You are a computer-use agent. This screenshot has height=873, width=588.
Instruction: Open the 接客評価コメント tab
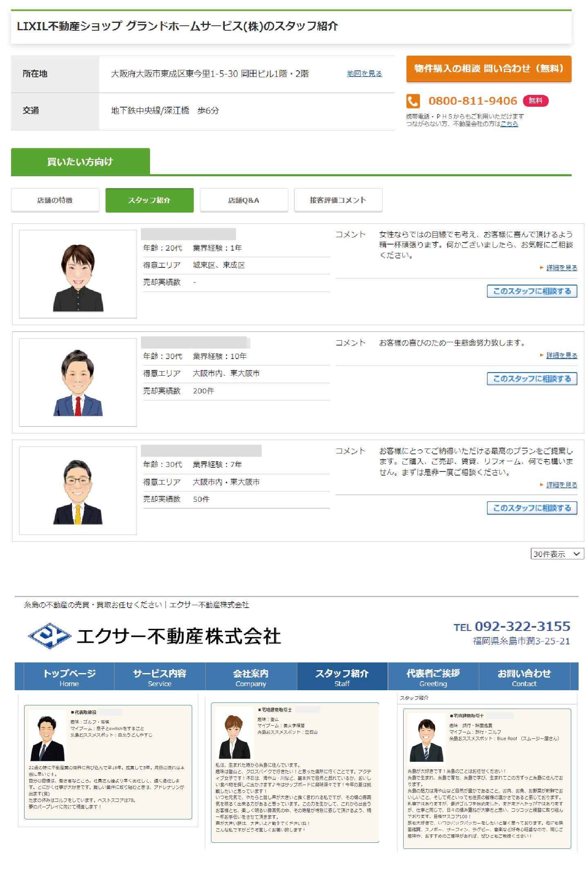pos(338,200)
